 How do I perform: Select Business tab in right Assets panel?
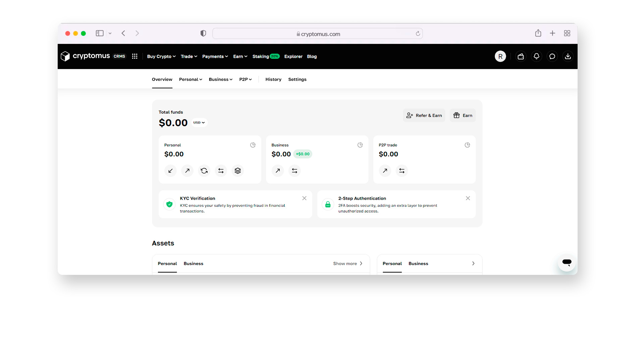click(x=418, y=263)
